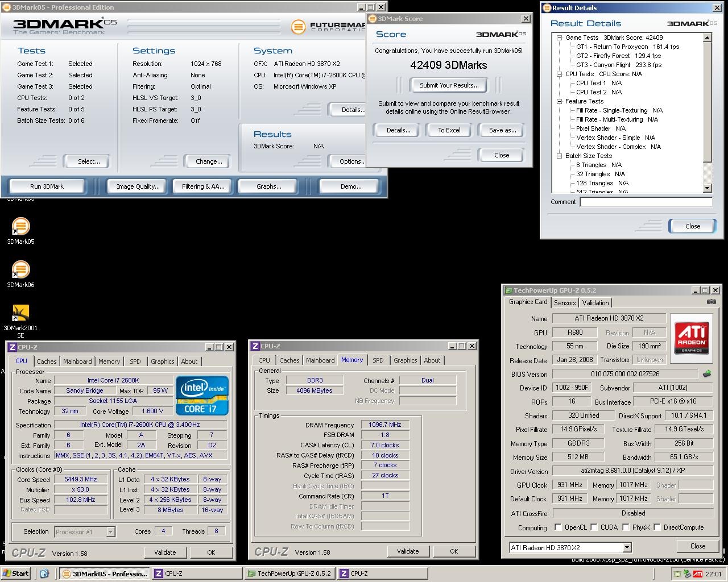This screenshot has width=728, height=582.
Task: Toggle the CUDA checkbox
Action: click(594, 527)
